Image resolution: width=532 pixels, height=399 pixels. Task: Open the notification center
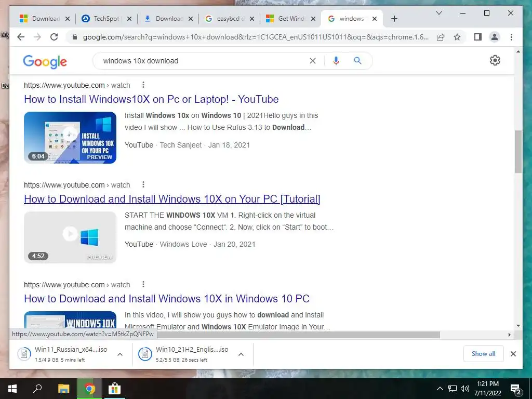pos(516,389)
